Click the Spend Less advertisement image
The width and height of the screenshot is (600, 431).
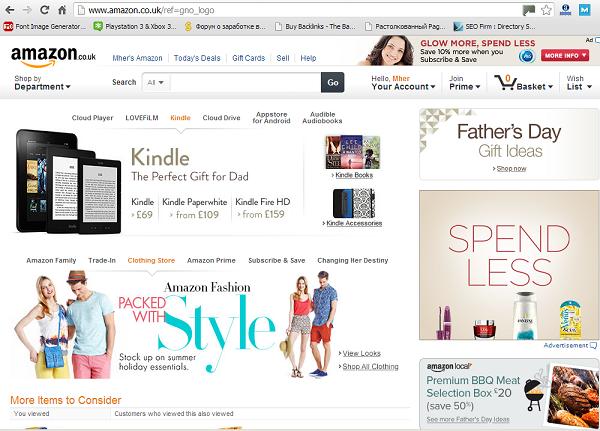point(509,265)
